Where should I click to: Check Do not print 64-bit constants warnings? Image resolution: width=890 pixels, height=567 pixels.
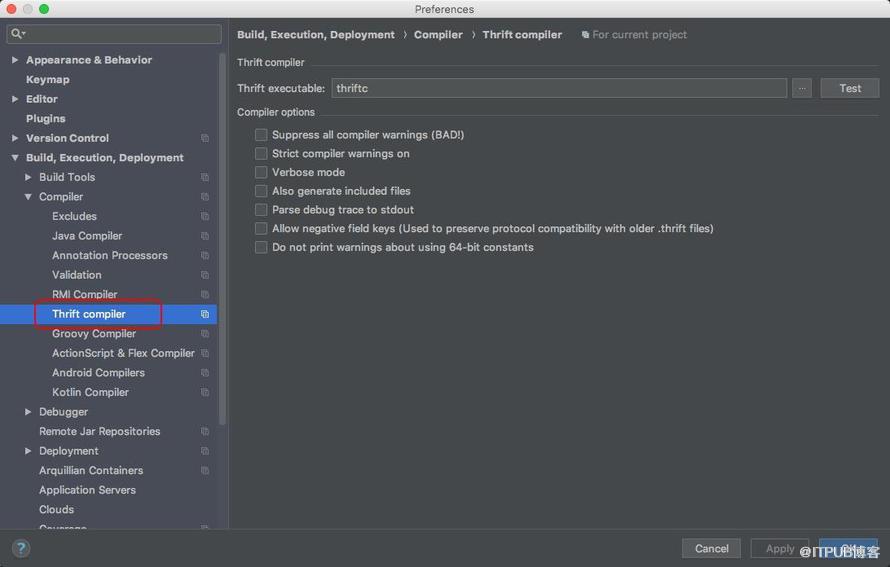261,247
